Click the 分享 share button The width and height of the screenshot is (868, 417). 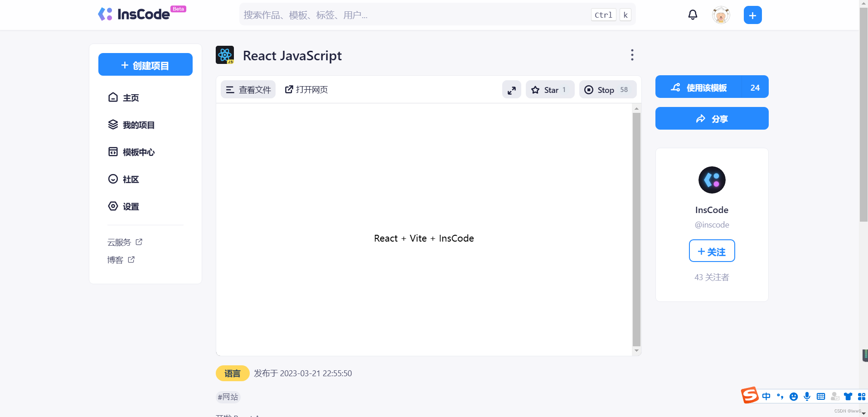pyautogui.click(x=712, y=119)
